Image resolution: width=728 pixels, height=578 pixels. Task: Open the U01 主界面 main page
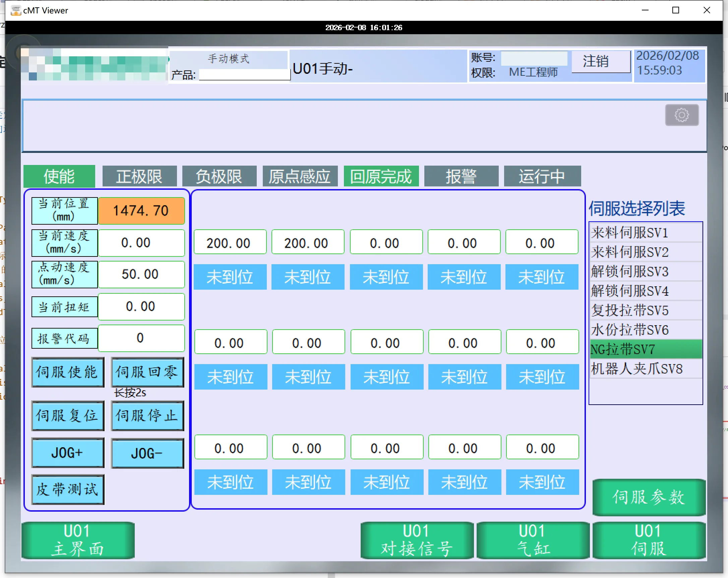pos(78,540)
